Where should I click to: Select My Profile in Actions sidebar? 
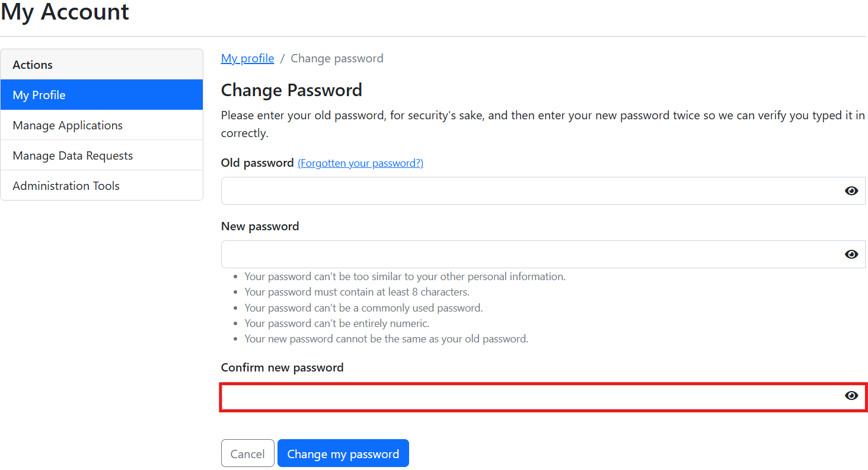(x=101, y=95)
